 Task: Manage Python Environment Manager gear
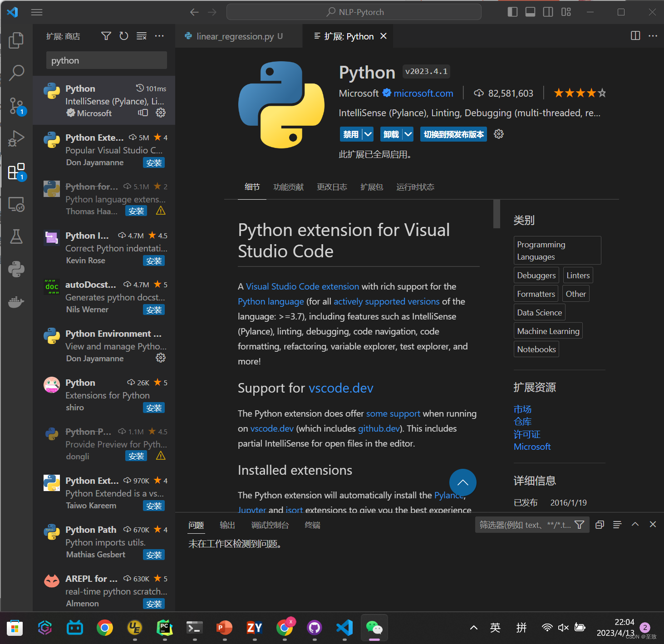pyautogui.click(x=161, y=358)
